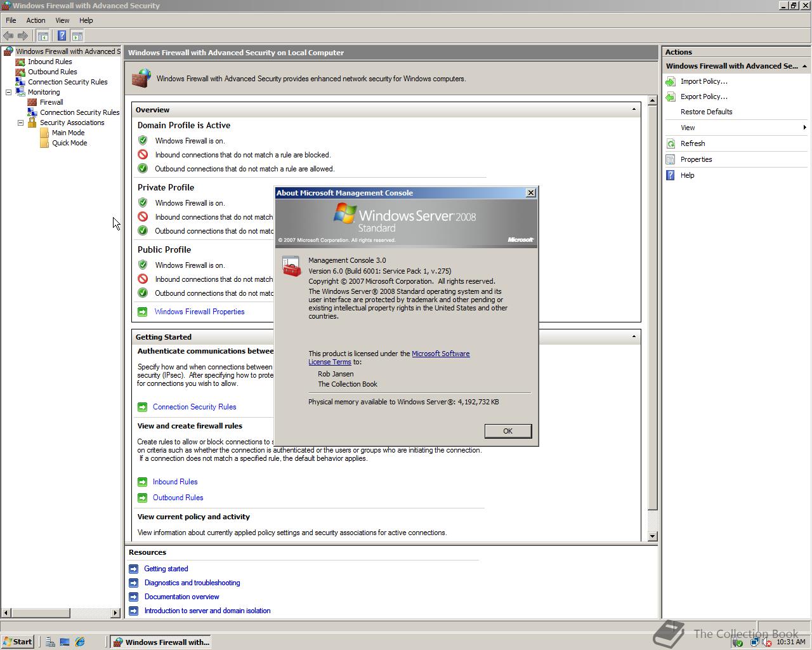Open the Inbound Rules link in Getting Started

pyautogui.click(x=175, y=482)
